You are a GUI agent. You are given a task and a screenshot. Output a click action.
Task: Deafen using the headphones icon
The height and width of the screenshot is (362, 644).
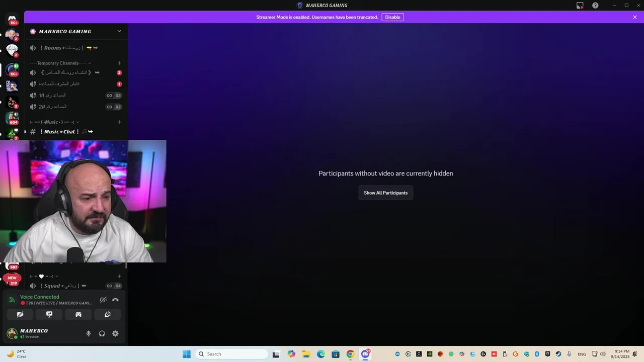102,333
